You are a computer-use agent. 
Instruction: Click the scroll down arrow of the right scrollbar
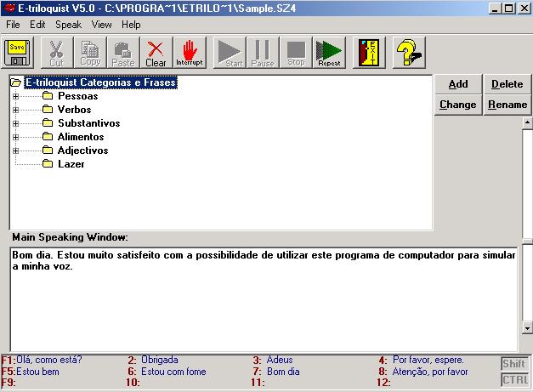point(527,328)
